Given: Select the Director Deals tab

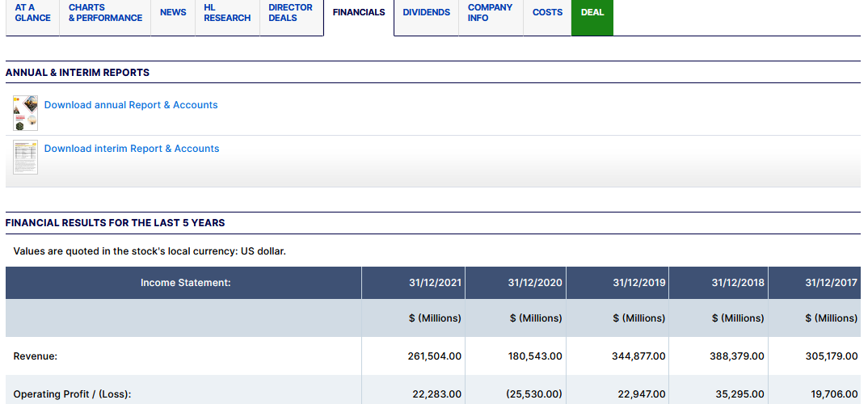Looking at the screenshot, I should tap(291, 13).
